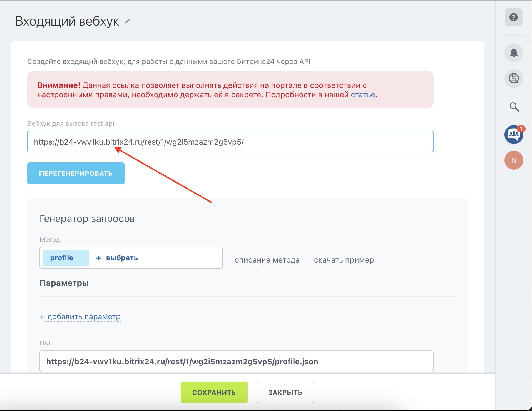The height and width of the screenshot is (411, 532).
Task: Click the Входящий вебхук page title
Action: click(x=67, y=21)
